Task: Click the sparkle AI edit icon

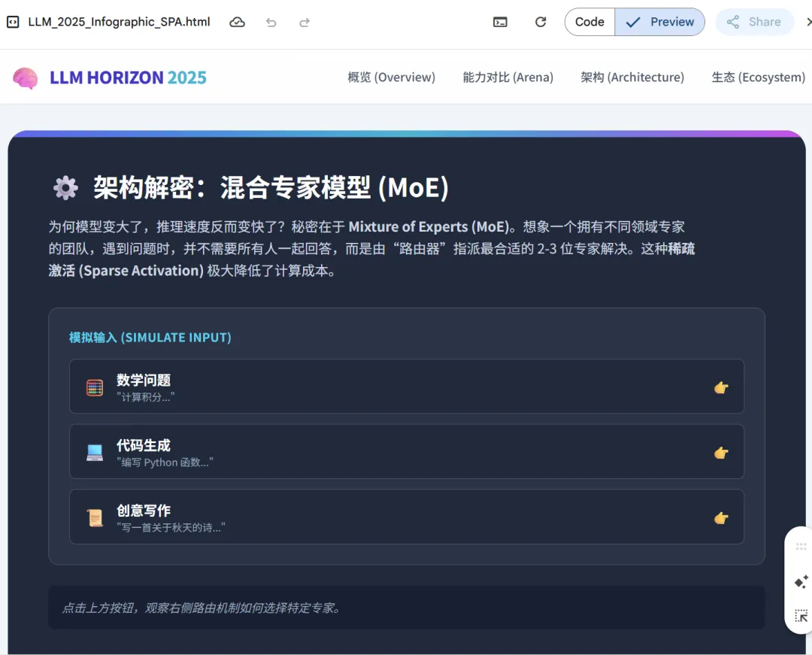Action: point(801,581)
